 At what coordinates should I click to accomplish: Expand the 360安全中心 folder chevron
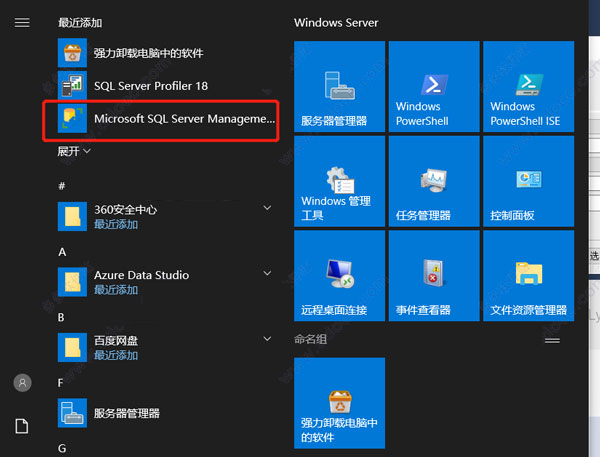pos(267,208)
